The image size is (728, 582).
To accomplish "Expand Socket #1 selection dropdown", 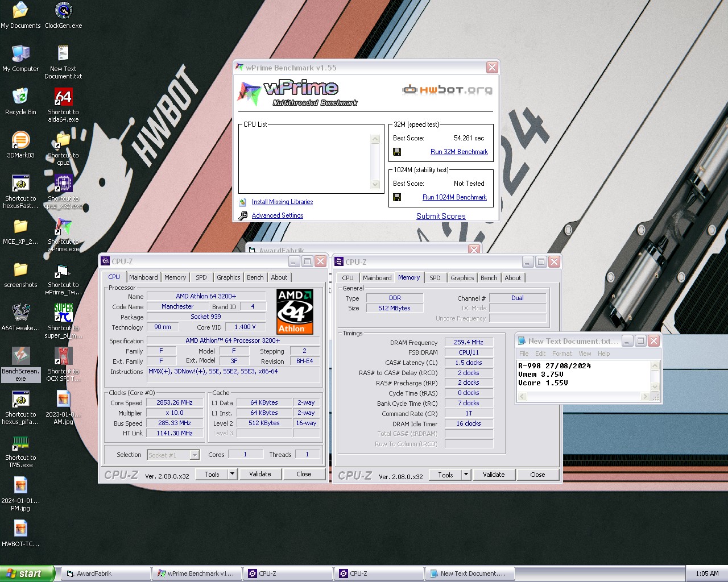I will pos(195,455).
